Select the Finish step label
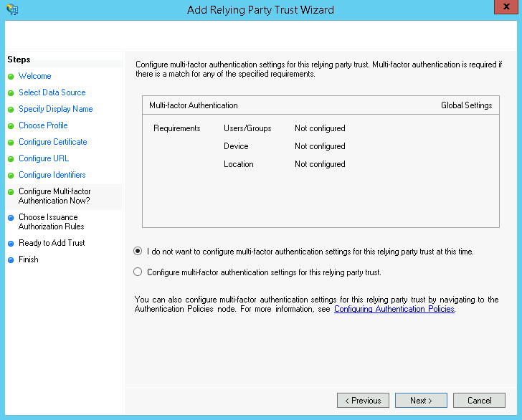 click(29, 259)
